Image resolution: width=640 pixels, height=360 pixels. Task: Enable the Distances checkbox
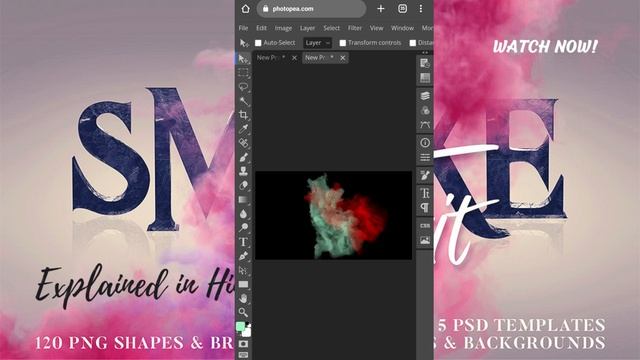(413, 42)
